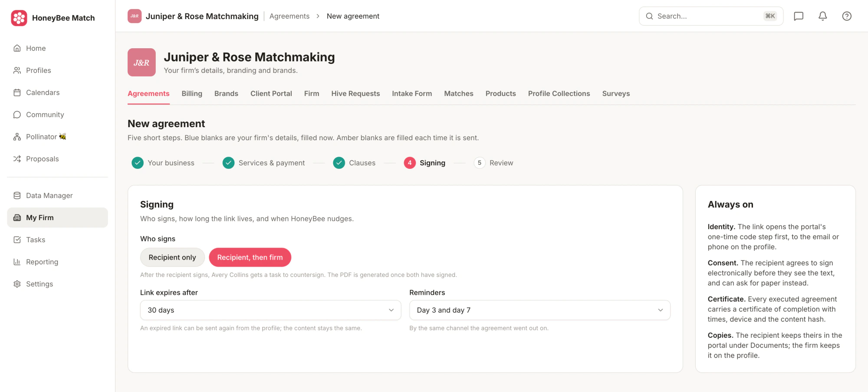Open Pollinator via its network icon
This screenshot has width=868, height=392.
click(x=17, y=137)
